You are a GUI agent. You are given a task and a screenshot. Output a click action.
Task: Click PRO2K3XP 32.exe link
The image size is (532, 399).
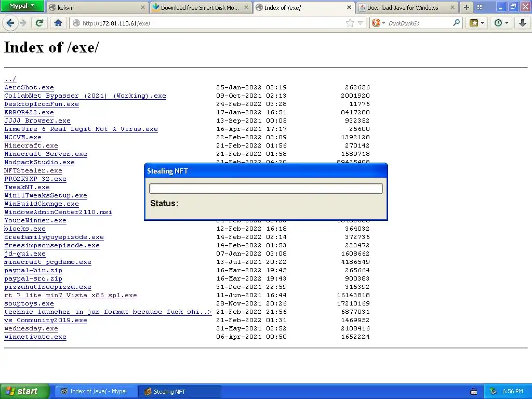click(35, 179)
